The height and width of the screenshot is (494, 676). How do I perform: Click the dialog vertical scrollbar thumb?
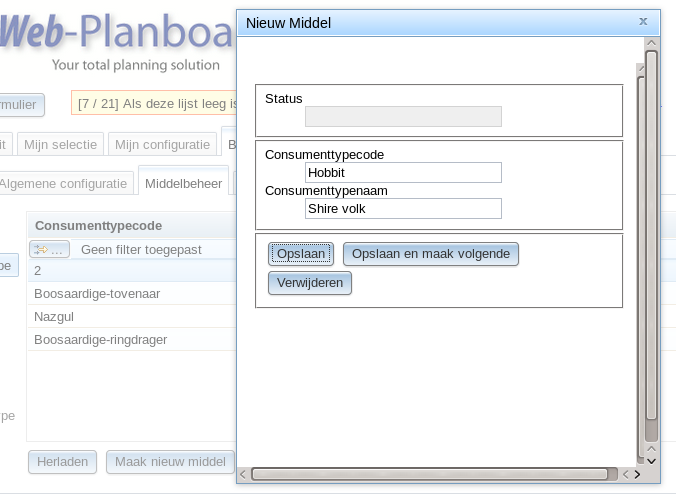tap(651, 235)
